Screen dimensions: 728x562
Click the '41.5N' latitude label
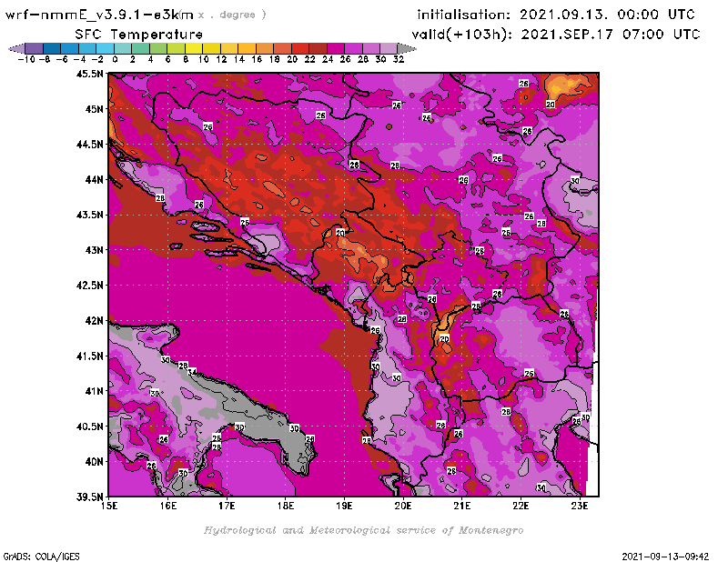89,356
